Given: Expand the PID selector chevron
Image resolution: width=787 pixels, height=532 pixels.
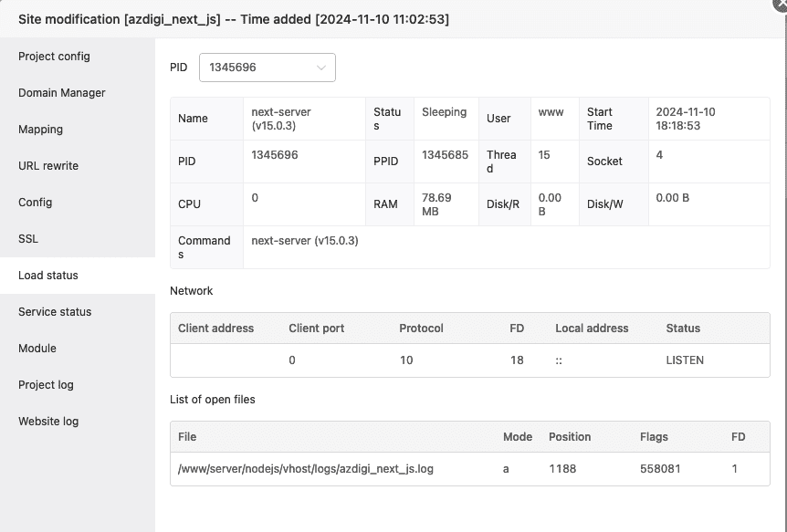Looking at the screenshot, I should click(x=321, y=67).
